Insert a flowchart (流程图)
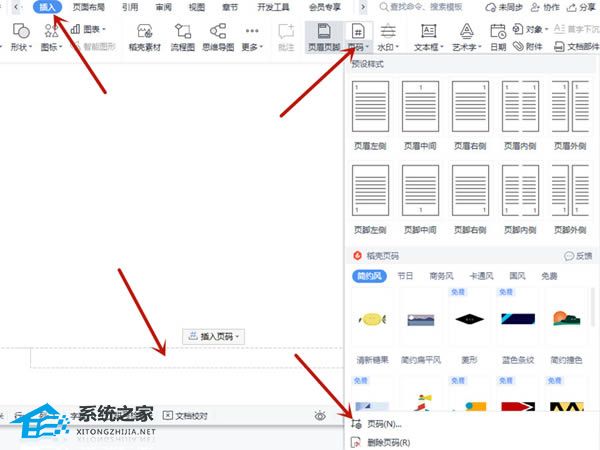Viewport: 600px width, 450px height. point(183,37)
